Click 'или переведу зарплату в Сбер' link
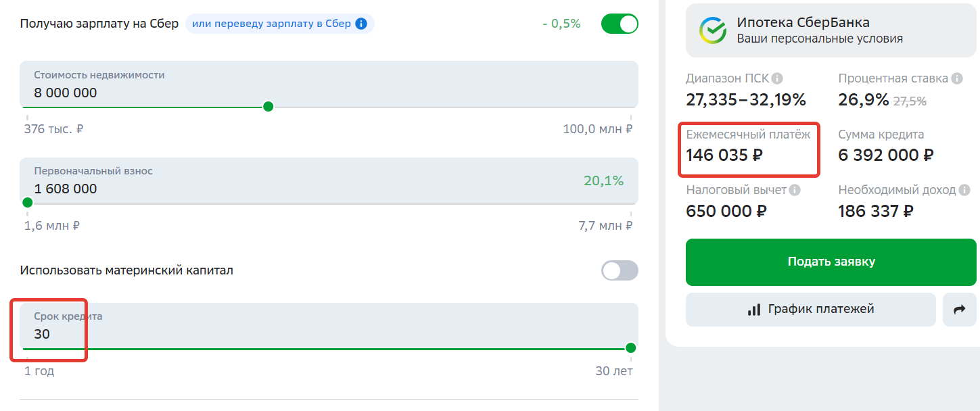The height and width of the screenshot is (411, 980). pos(271,24)
